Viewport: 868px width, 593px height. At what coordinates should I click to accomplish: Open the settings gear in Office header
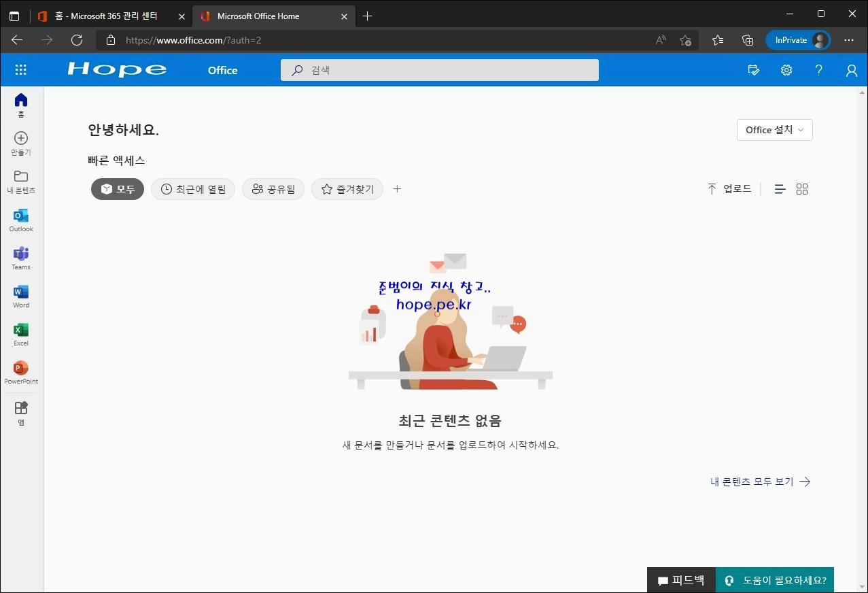point(786,70)
